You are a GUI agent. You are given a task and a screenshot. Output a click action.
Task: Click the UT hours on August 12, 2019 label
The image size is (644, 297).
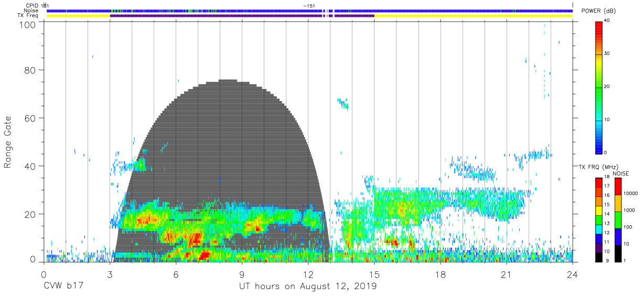click(308, 287)
